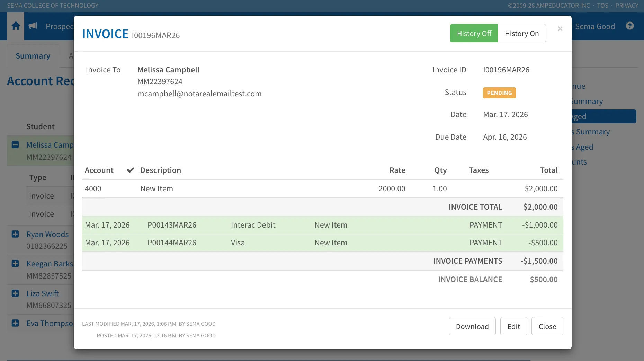644x361 pixels.
Task: Expand the Liza Swift row
Action: (x=15, y=293)
